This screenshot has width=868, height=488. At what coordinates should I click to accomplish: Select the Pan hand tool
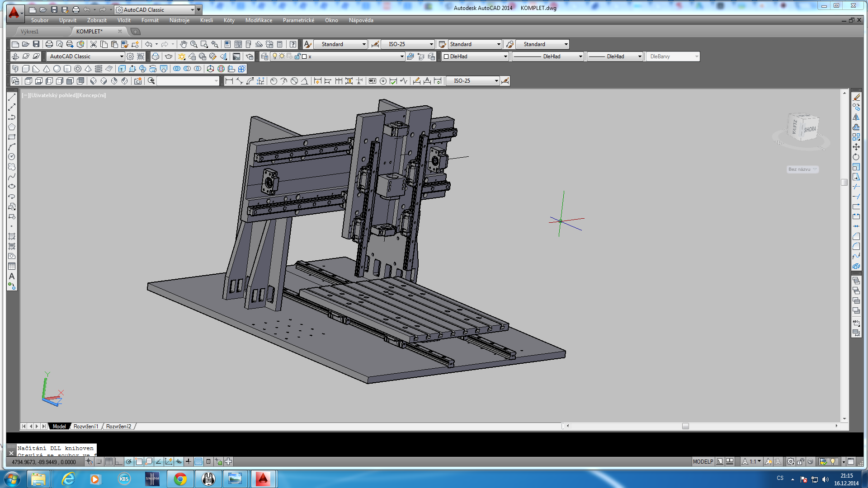pyautogui.click(x=183, y=44)
